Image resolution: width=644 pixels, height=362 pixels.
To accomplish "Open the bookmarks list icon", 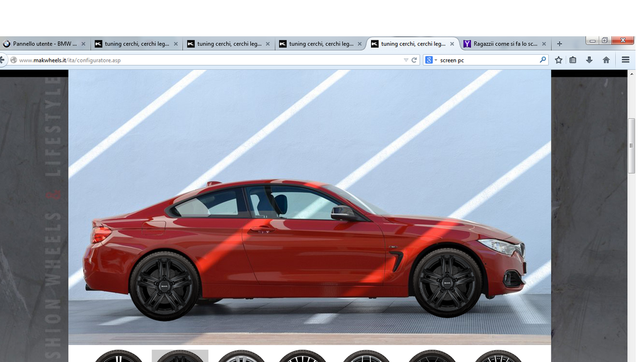I will coord(573,60).
